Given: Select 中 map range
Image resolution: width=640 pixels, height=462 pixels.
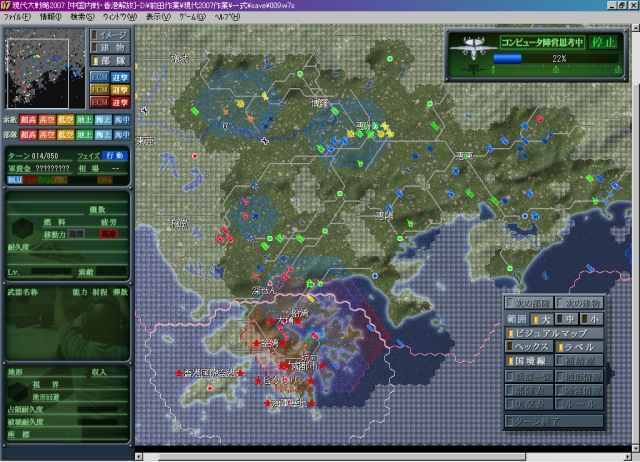Looking at the screenshot, I should pos(567,319).
